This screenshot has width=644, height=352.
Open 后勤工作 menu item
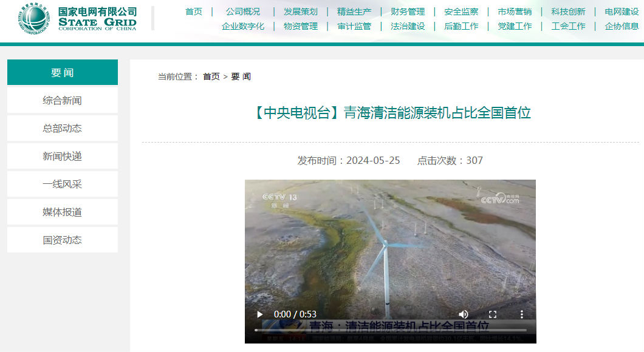click(461, 26)
